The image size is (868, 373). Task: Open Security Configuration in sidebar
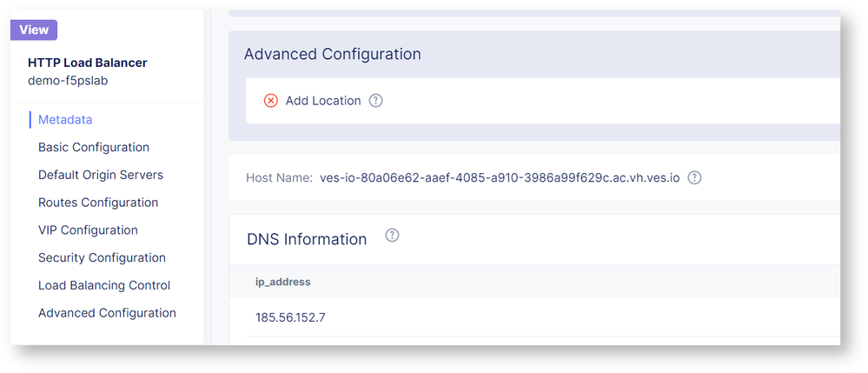(x=102, y=258)
